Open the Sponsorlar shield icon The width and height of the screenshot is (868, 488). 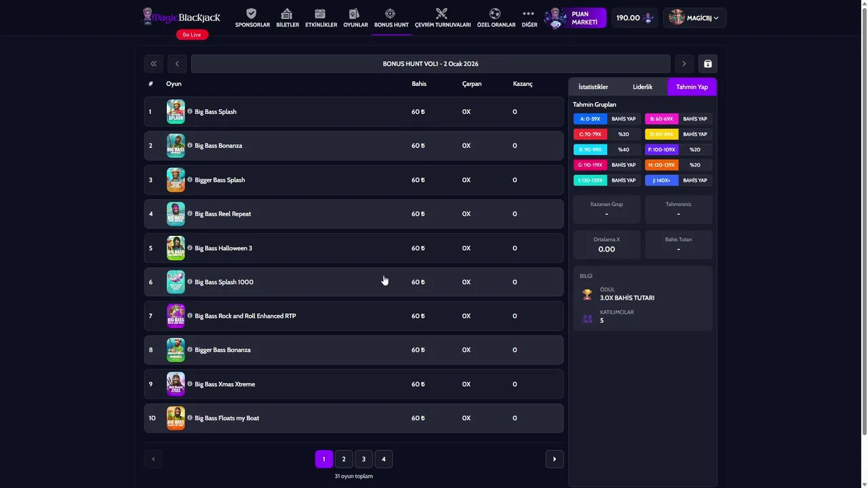coord(252,14)
